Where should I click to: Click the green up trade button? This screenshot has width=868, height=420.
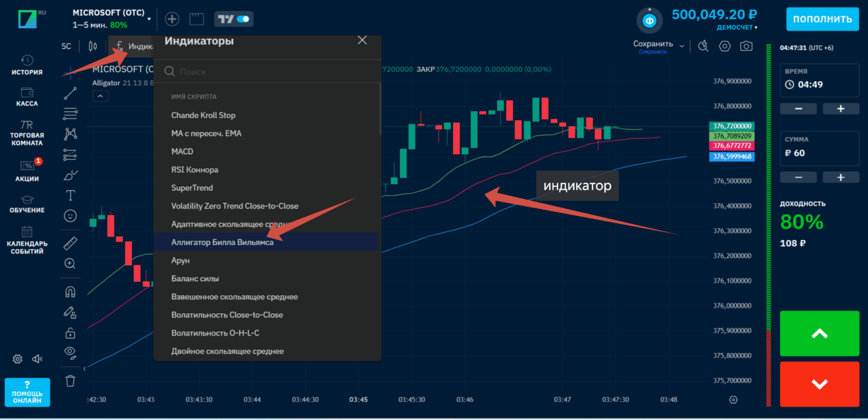tap(819, 334)
